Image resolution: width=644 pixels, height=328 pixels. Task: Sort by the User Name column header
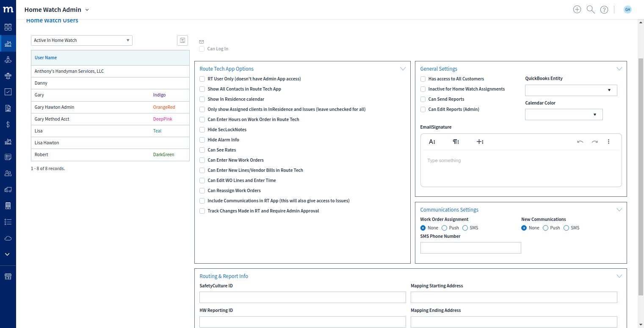pos(46,58)
